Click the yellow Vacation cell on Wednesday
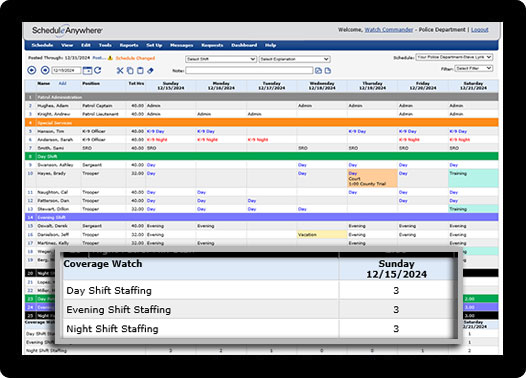Image resolution: width=526 pixels, height=378 pixels. [x=322, y=235]
